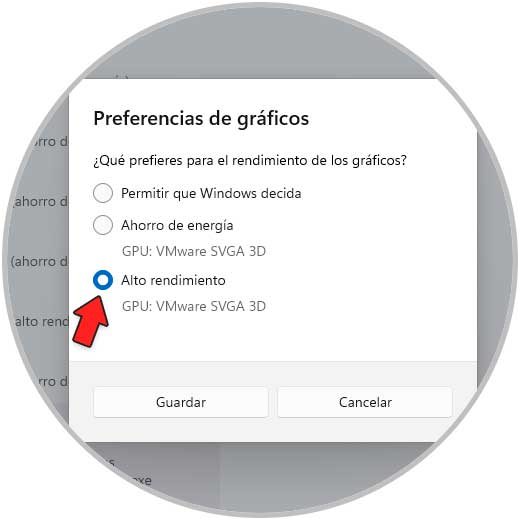
Task: Click the dimmed ",ahorro d" background entry
Action: click(x=40, y=202)
